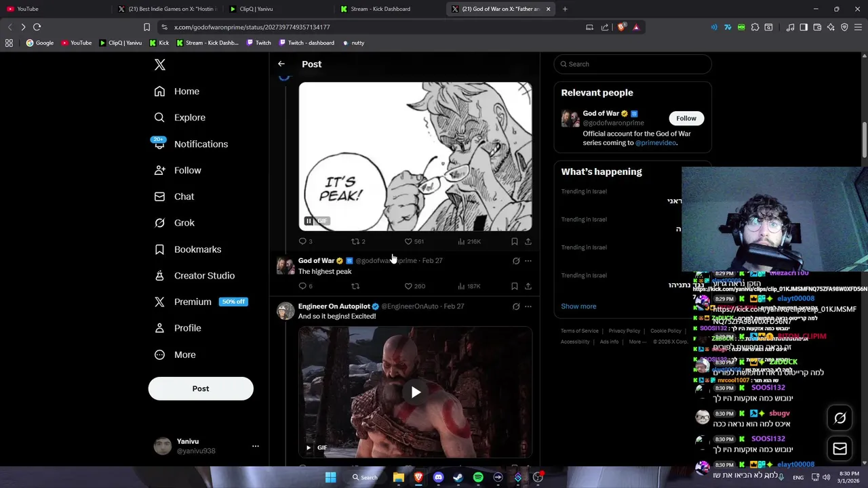Open Grok icon on Engineer On Autopilot post
The width and height of the screenshot is (868, 488).
(x=516, y=306)
